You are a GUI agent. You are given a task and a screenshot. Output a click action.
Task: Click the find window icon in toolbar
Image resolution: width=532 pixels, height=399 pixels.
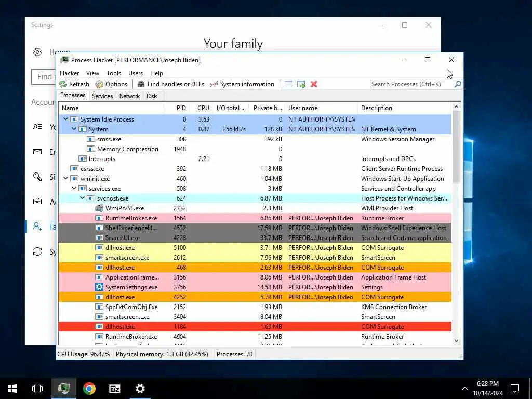tap(288, 84)
